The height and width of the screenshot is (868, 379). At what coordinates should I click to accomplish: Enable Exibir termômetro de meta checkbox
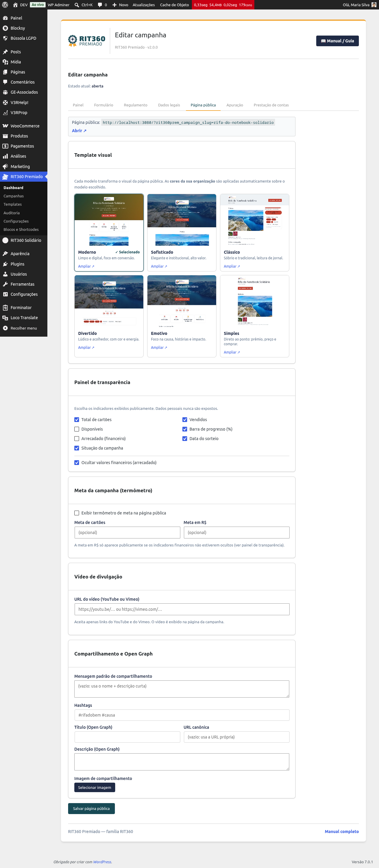pyautogui.click(x=77, y=512)
